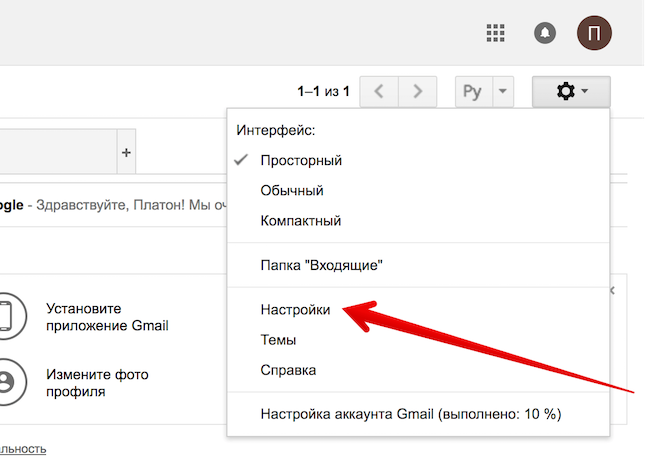Click the Установите приложение Gmail link
650x476 pixels.
point(107,317)
